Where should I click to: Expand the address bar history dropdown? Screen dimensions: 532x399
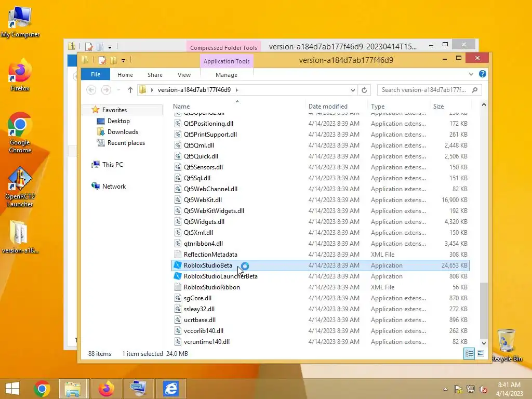[353, 90]
